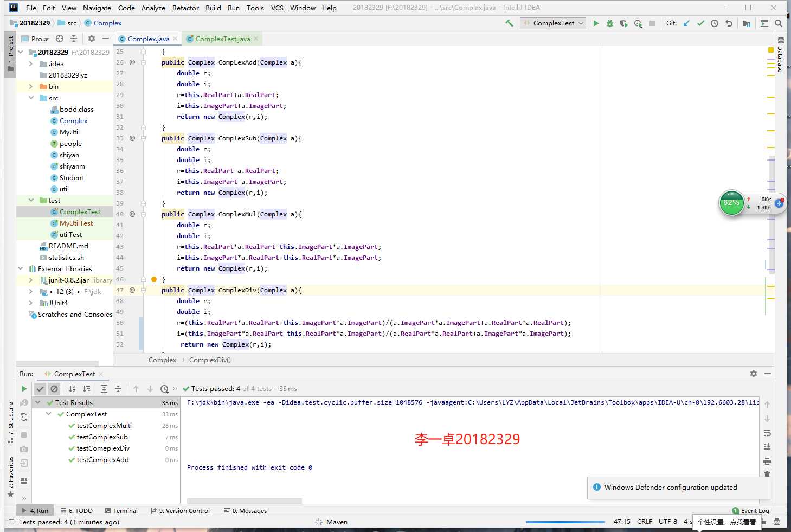
Task: Collapse External Libraries node
Action: [x=21, y=268]
